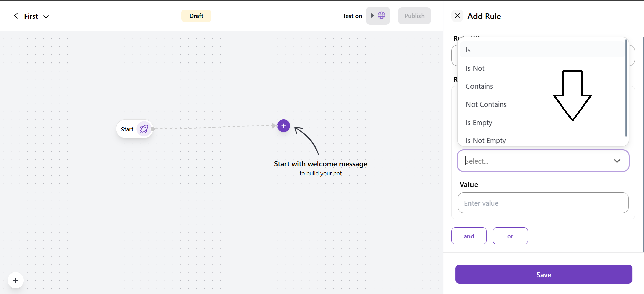The image size is (644, 294).
Task: Select the rocket icon on Start node
Action: [x=144, y=129]
